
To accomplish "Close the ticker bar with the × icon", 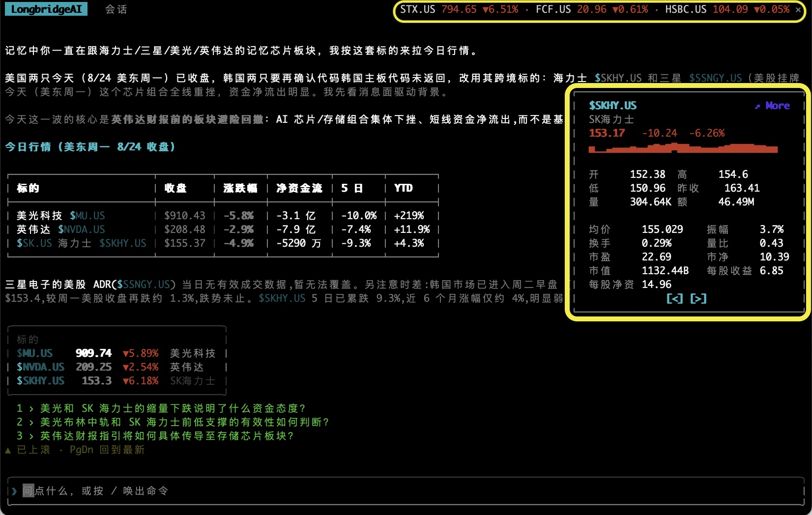I will pyautogui.click(x=798, y=9).
